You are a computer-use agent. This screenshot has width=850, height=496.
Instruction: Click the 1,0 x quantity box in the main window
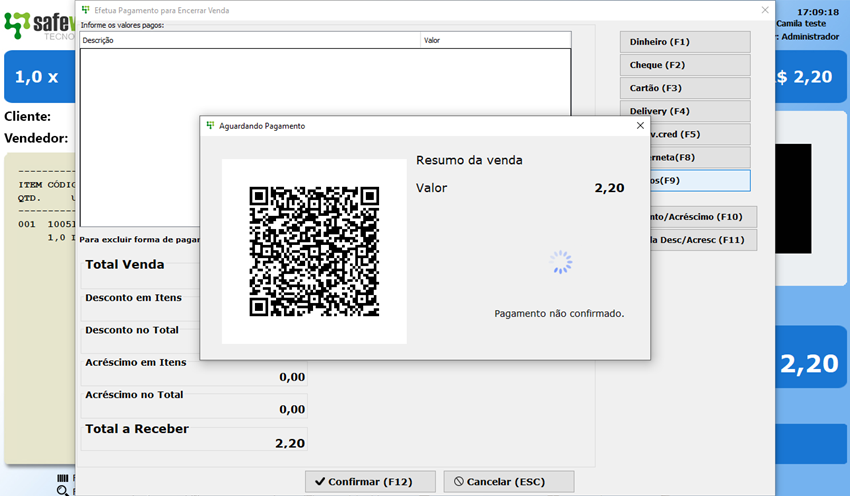click(x=40, y=76)
